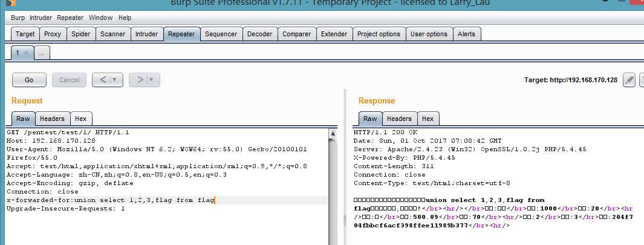The width and height of the screenshot is (644, 245).
Task: Click the "X-Powered-By: PHP/5.4.45" response header
Action: pos(404,158)
